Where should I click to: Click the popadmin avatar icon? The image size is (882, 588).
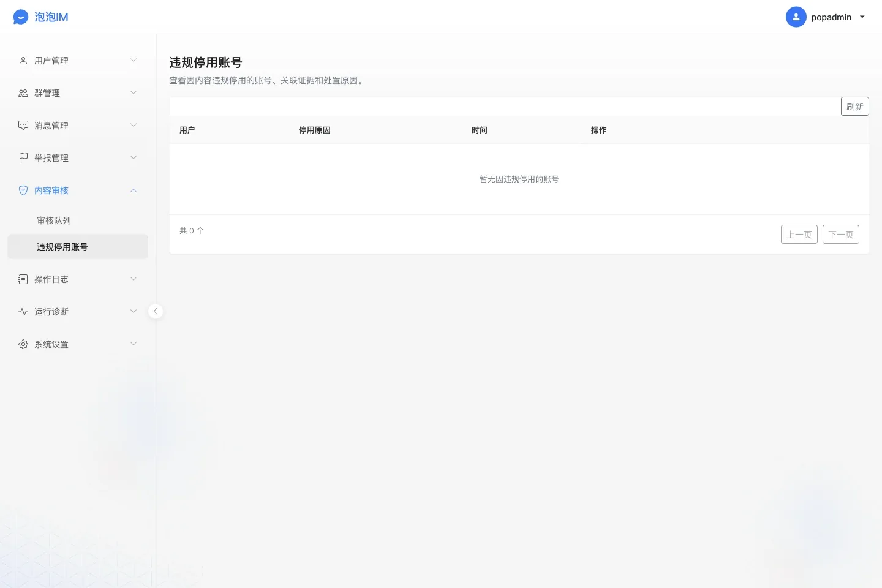(x=796, y=17)
